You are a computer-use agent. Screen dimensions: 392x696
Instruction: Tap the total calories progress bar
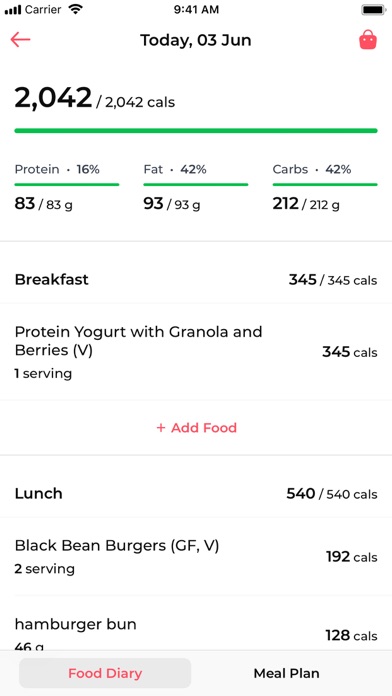[196, 130]
